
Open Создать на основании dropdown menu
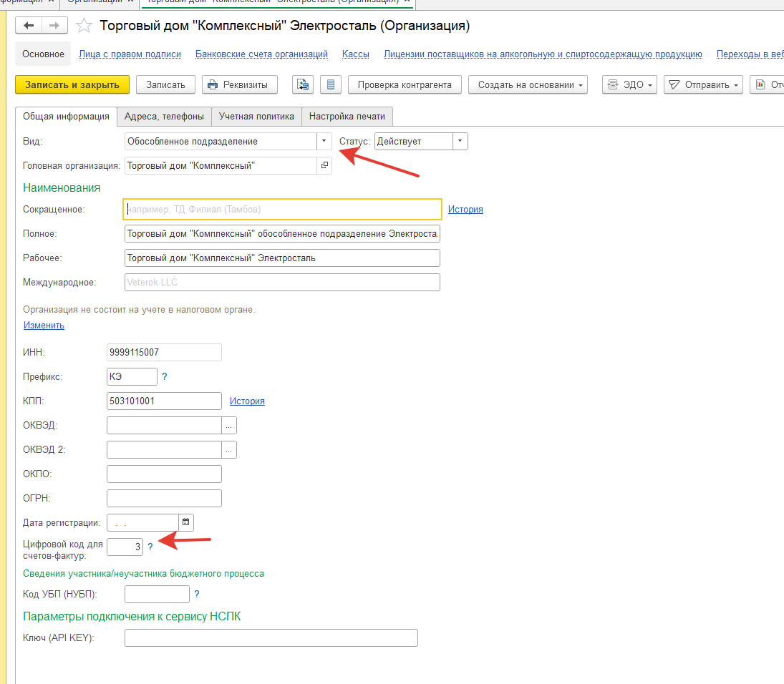(x=528, y=85)
